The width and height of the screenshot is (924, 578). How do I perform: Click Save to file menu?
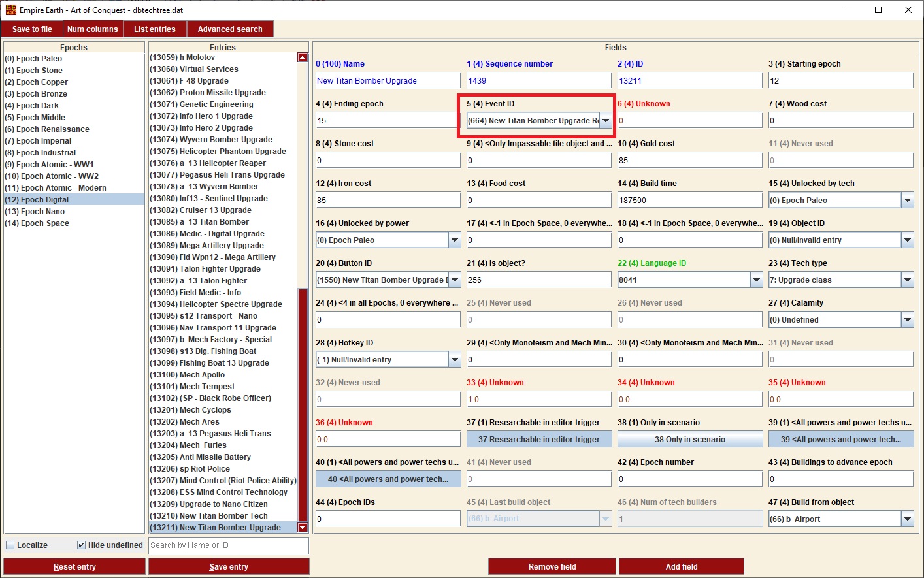pyautogui.click(x=32, y=29)
